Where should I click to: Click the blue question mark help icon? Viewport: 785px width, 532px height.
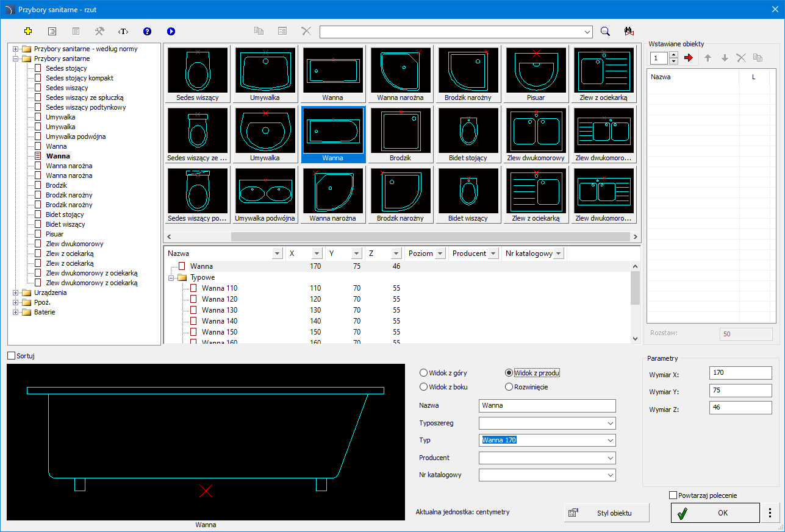tap(147, 31)
